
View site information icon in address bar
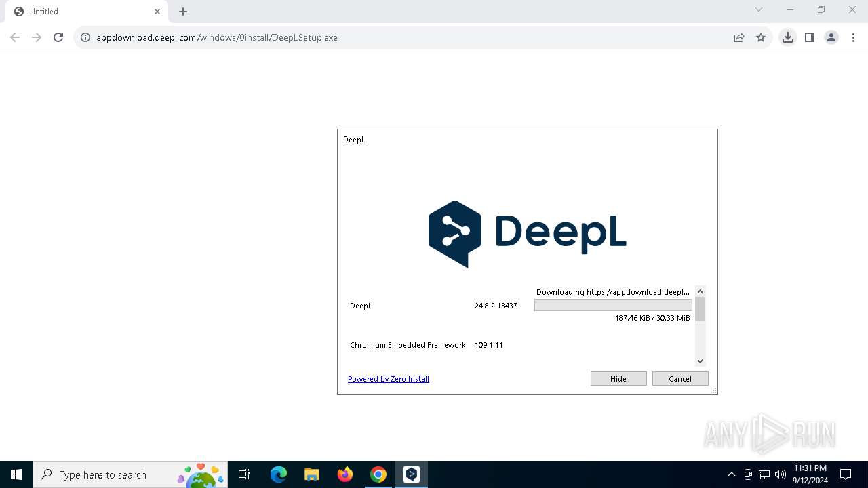click(85, 37)
